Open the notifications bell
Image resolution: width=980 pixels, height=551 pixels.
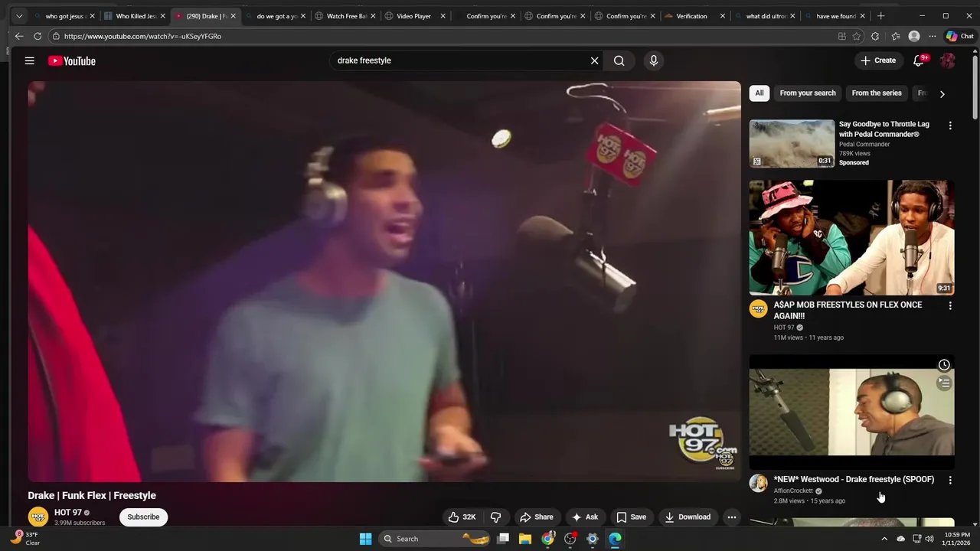pyautogui.click(x=919, y=60)
